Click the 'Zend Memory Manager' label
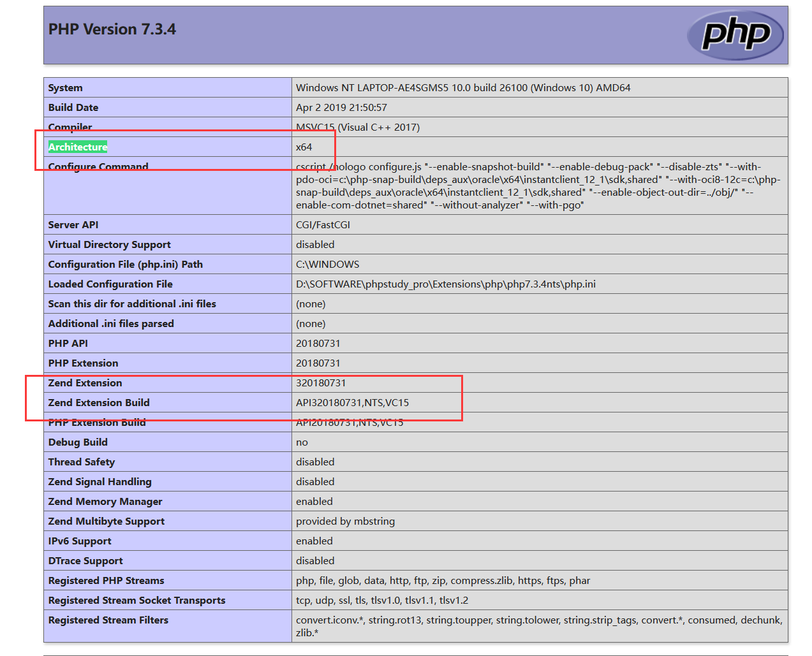812x656 pixels. click(x=105, y=502)
